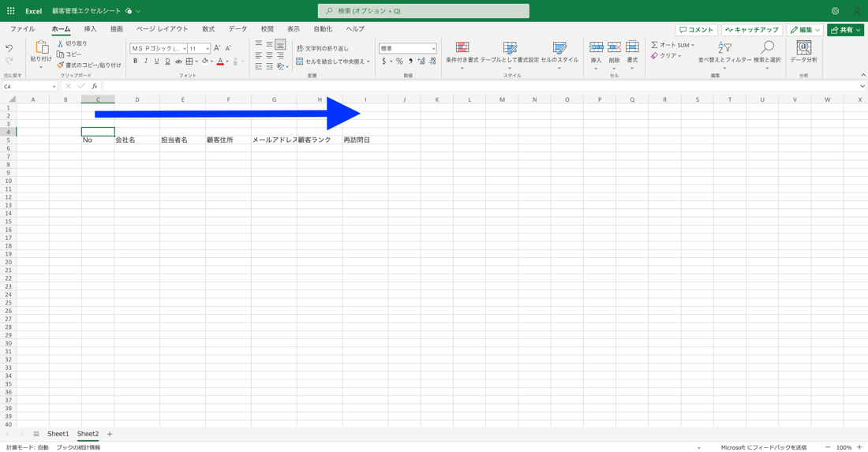Toggle Italic formatting
The height and width of the screenshot is (452, 868).
pyautogui.click(x=146, y=61)
